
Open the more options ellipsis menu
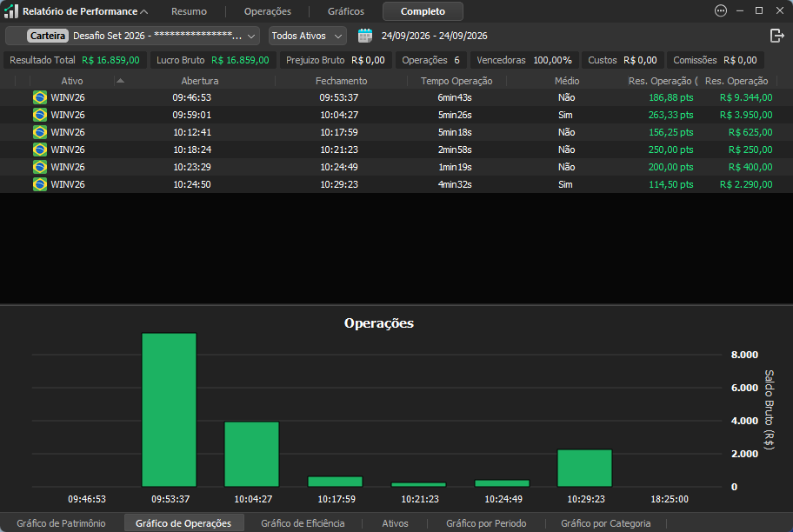721,10
